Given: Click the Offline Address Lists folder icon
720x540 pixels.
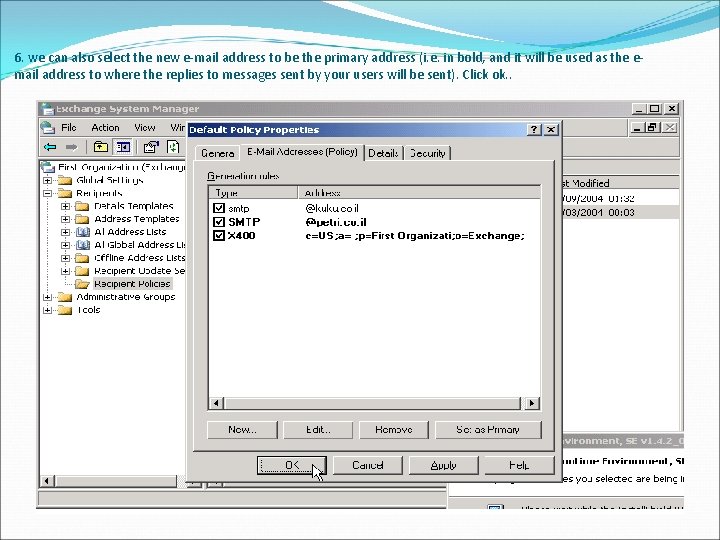Looking at the screenshot, I should pos(82,258).
